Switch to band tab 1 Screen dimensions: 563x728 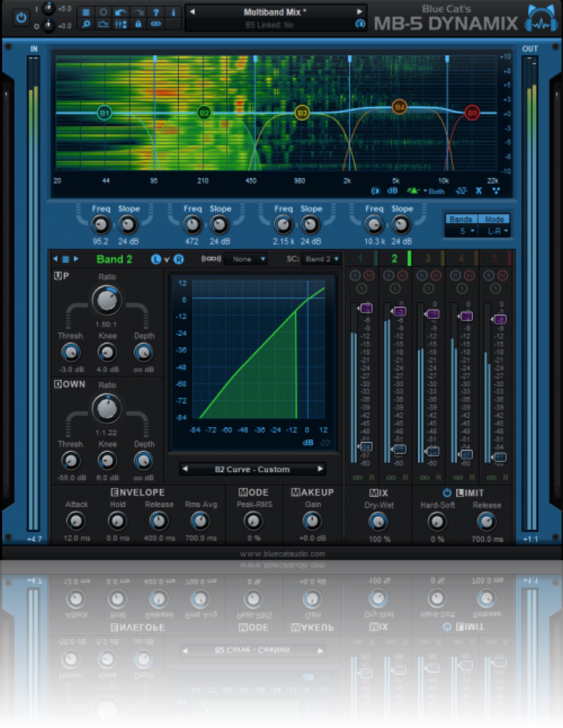coord(362,258)
